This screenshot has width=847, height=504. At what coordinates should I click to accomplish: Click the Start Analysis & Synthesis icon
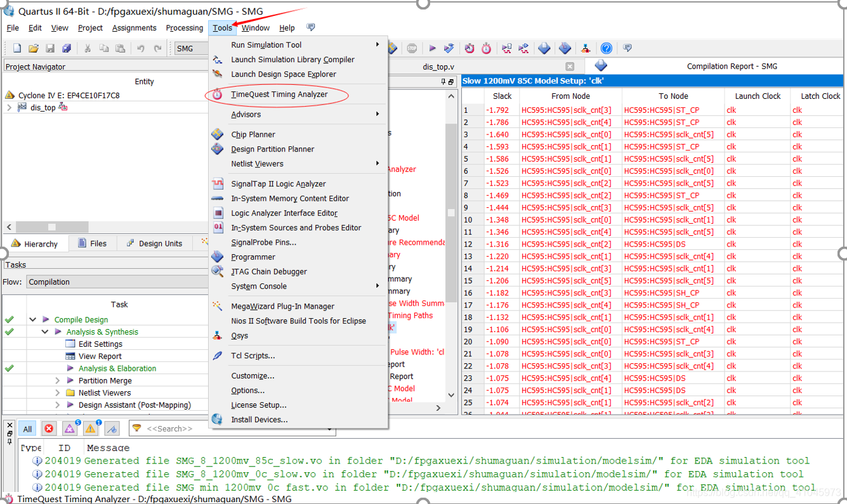pos(449,48)
